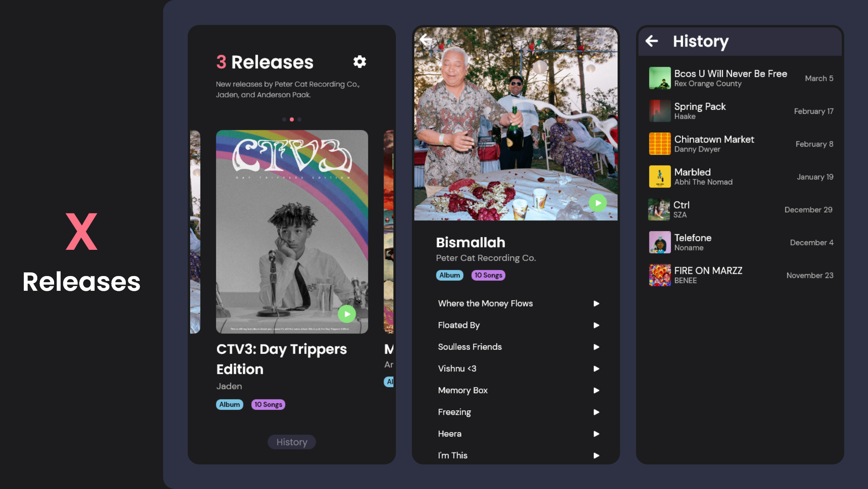
Task: Play the track Floated By
Action: point(596,325)
